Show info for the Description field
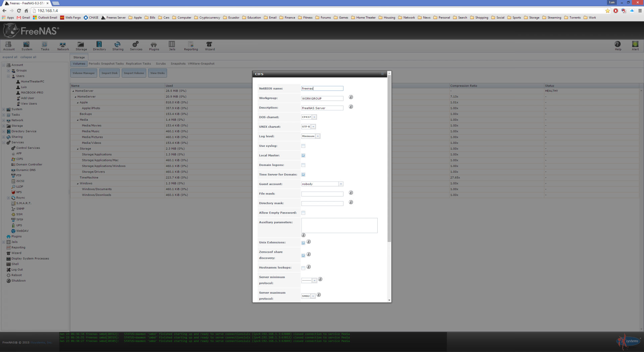The image size is (644, 352). 351,107
